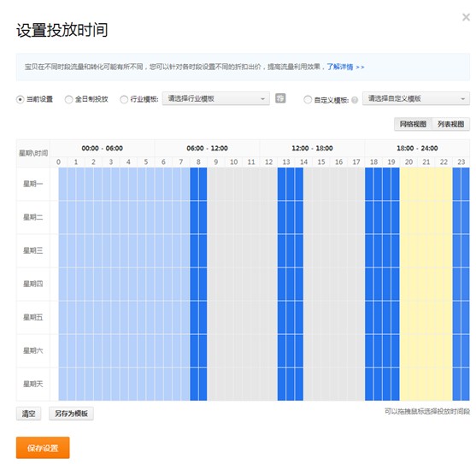Click the gray cell for 星期五 at hour 10
This screenshot has height=464, width=476.
coord(234,317)
